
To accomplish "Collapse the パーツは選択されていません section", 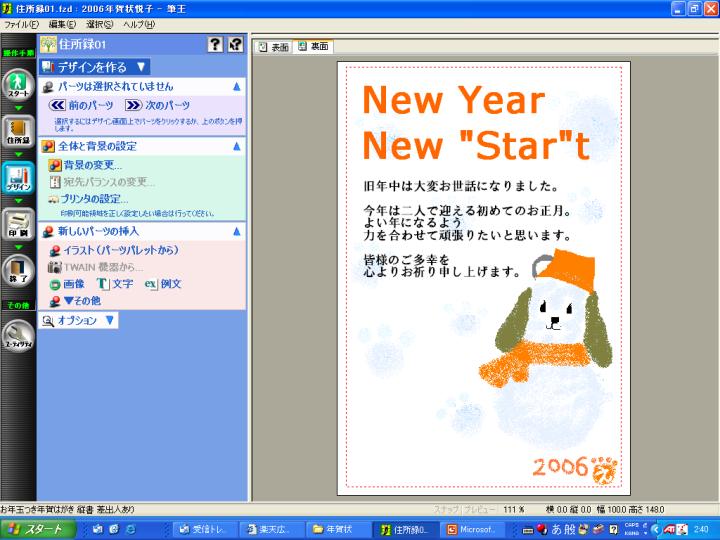I will click(x=236, y=86).
